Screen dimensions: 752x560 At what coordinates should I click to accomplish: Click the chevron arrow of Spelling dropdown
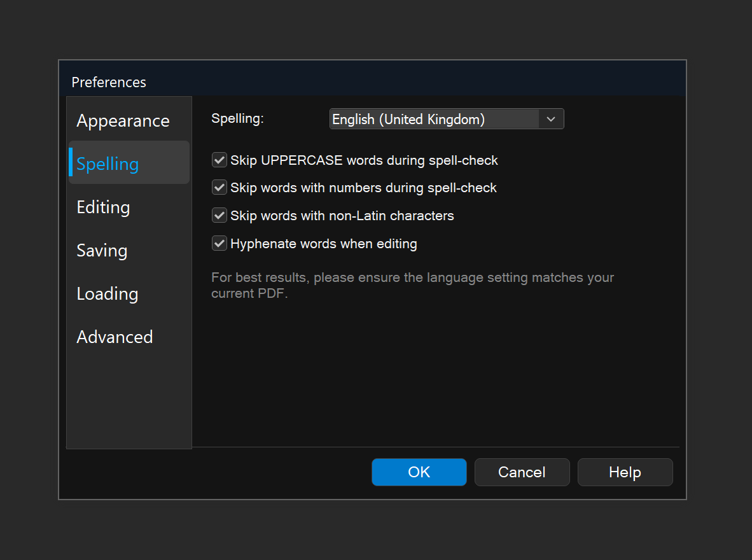click(551, 119)
